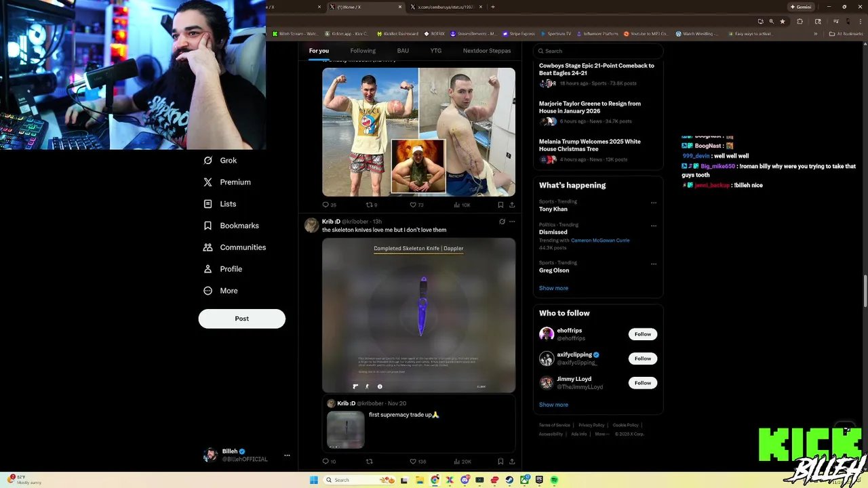Open Krib :D profile avatar
868x488 pixels.
[x=311, y=225]
